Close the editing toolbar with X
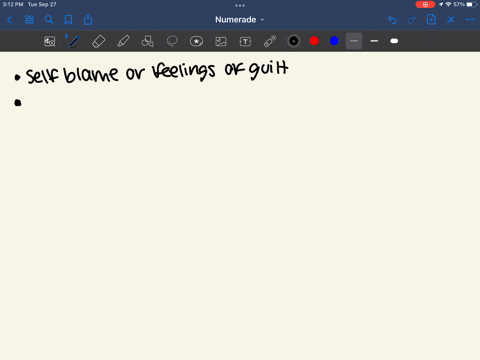Image resolution: width=480 pixels, height=360 pixels. pyautogui.click(x=451, y=20)
